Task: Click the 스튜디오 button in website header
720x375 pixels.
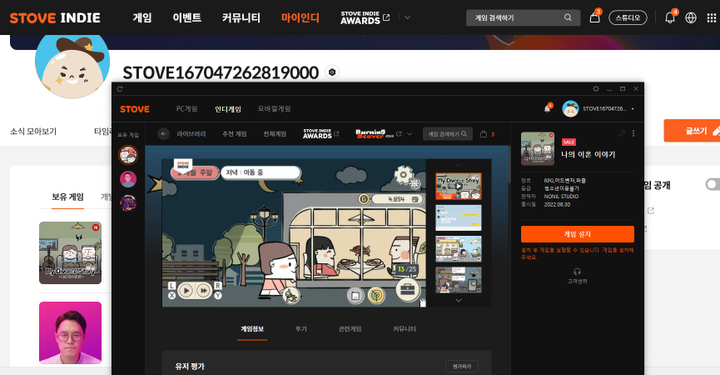Action: pyautogui.click(x=628, y=18)
